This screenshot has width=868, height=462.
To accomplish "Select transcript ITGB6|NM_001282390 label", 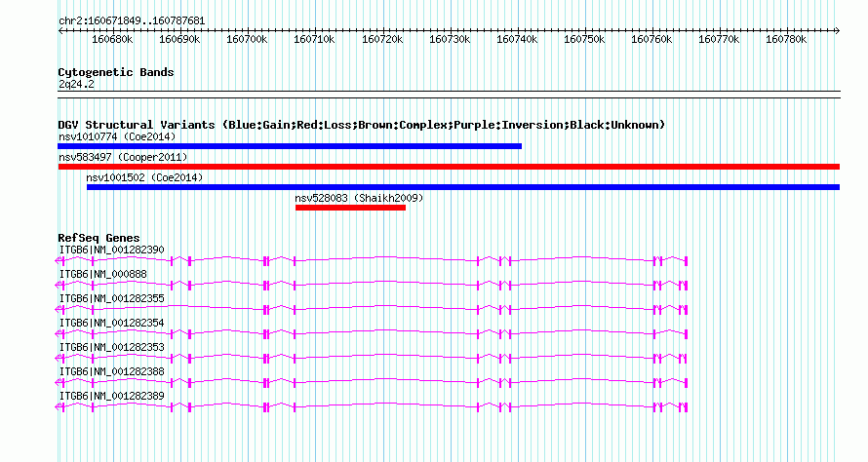I will 112,250.
